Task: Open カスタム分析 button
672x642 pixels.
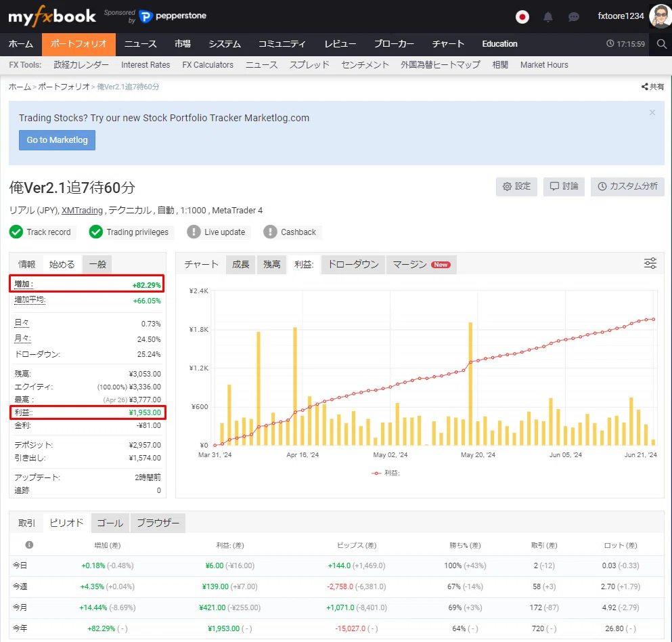Action: click(x=627, y=186)
